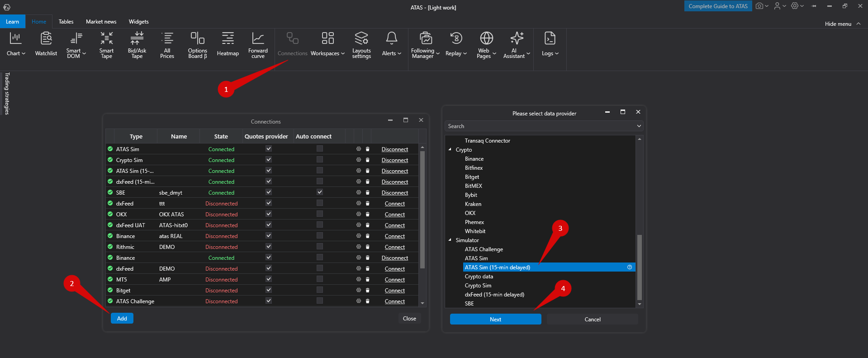The width and height of the screenshot is (868, 358).
Task: Open settings gear for the MT5 connection
Action: 359,279
